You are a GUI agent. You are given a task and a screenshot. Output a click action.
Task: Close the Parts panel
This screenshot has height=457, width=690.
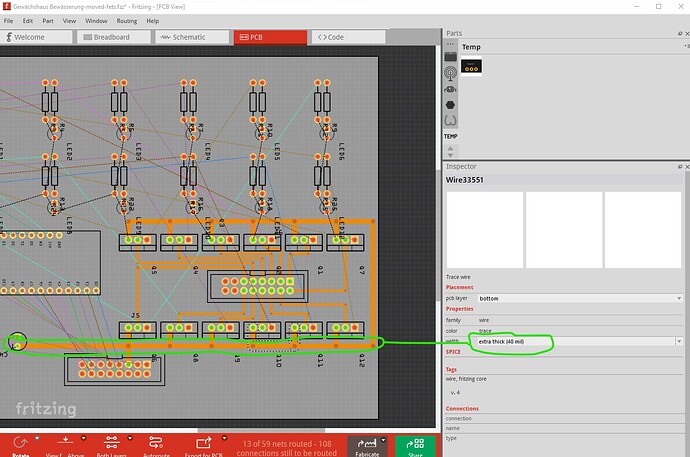pos(687,33)
